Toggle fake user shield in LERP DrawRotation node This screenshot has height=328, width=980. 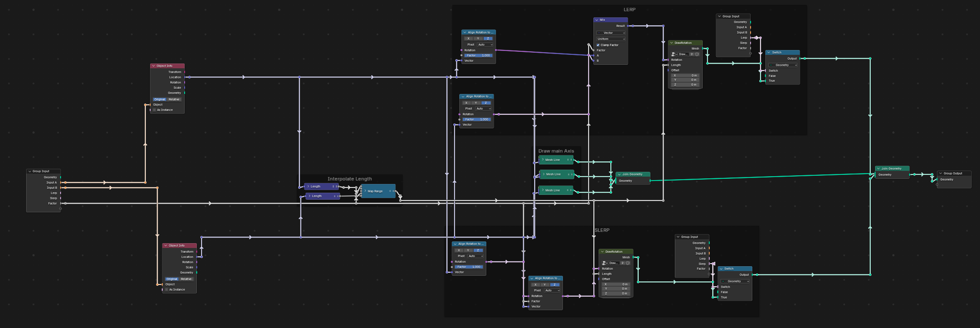pyautogui.click(x=697, y=54)
